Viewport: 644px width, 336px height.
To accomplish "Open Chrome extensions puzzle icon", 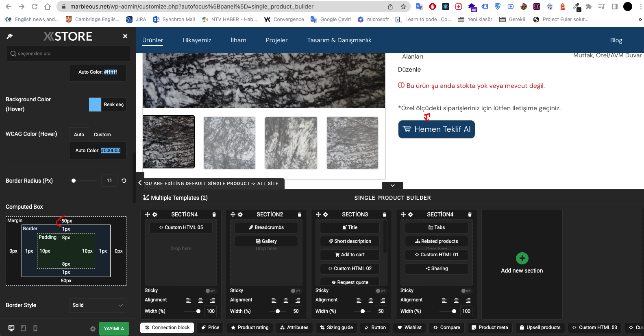I will point(588,7).
